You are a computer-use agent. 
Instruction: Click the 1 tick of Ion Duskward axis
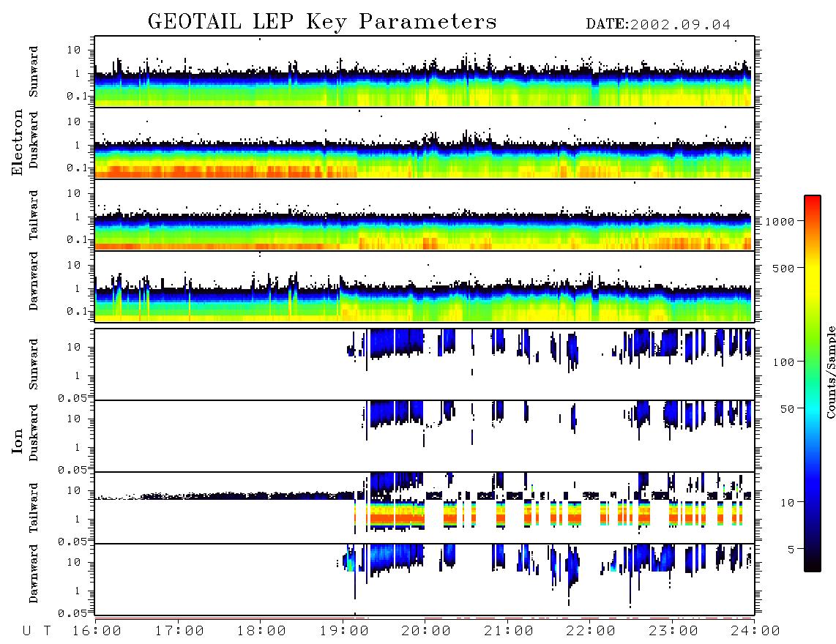pyautogui.click(x=77, y=447)
